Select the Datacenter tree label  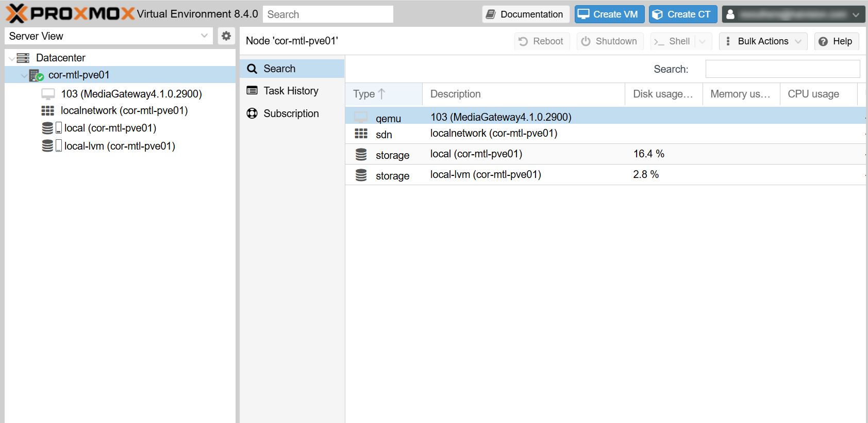tap(61, 58)
